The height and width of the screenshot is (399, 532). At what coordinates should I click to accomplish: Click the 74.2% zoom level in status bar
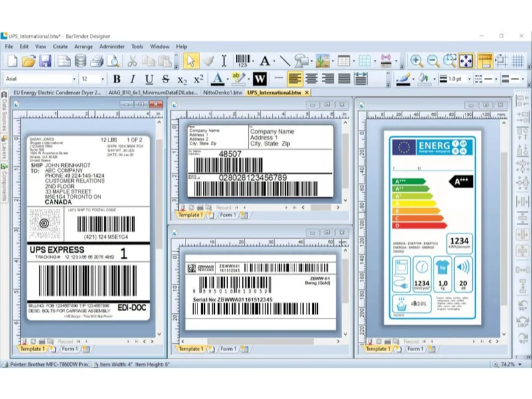pyautogui.click(x=508, y=364)
